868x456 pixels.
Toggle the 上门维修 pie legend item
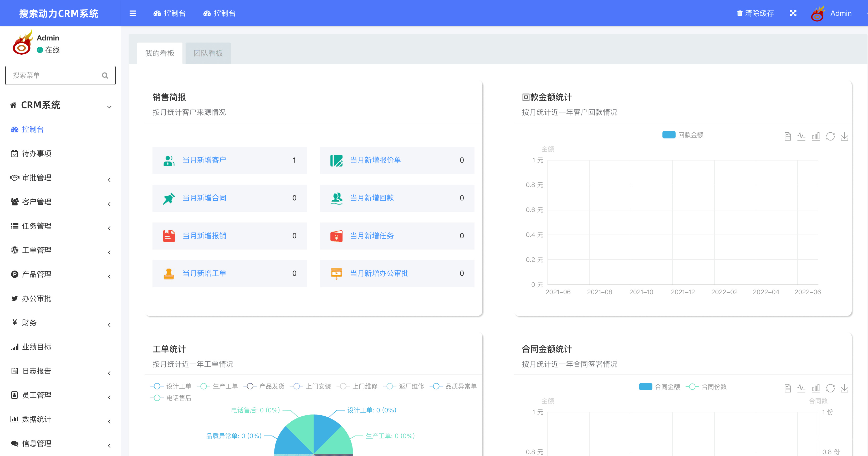tap(357, 386)
